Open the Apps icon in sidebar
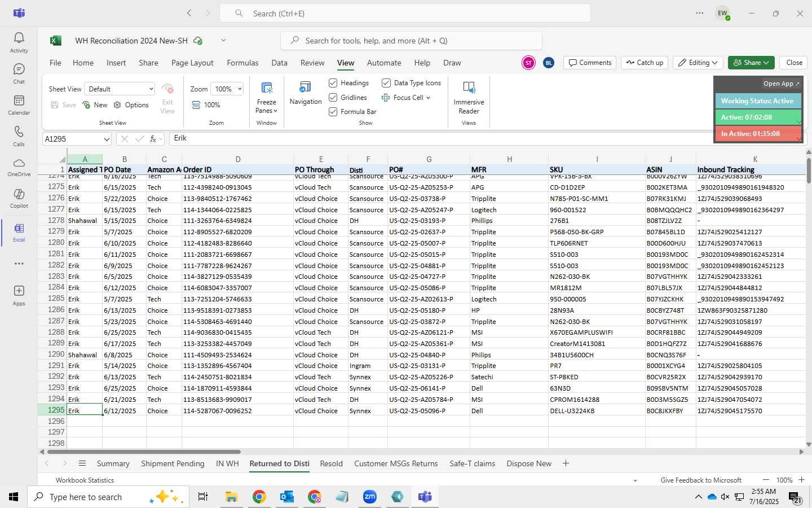The width and height of the screenshot is (812, 508). click(x=19, y=295)
